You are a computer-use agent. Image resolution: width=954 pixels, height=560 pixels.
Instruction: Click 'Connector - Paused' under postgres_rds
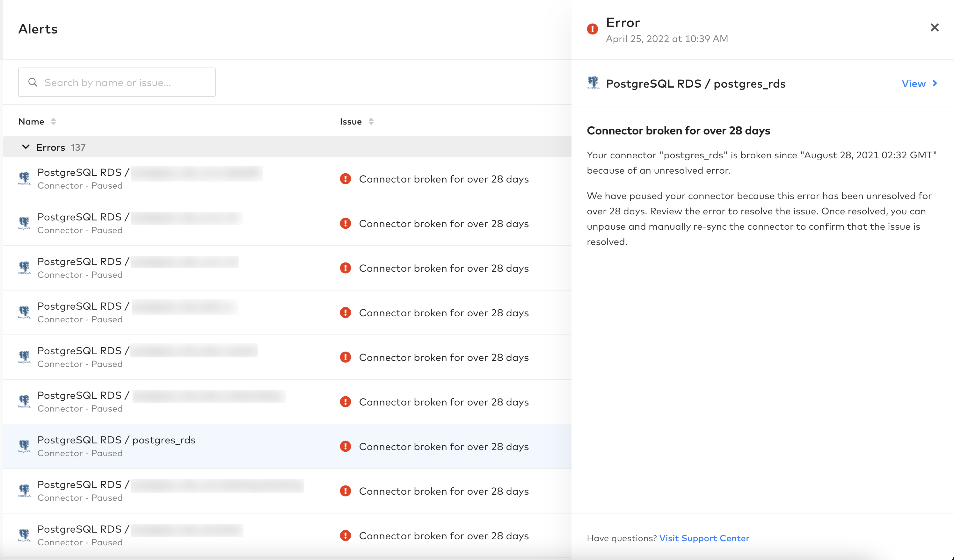pyautogui.click(x=80, y=453)
